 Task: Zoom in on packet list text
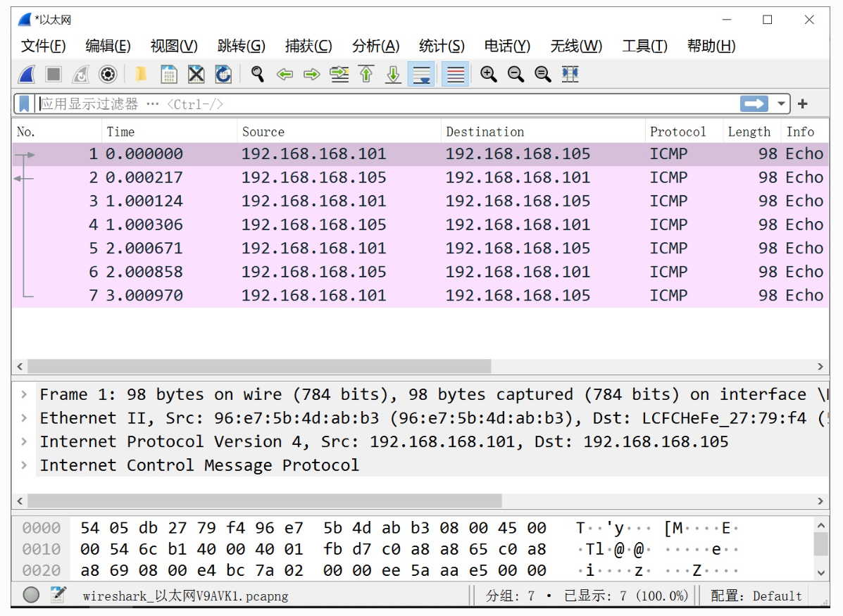pos(488,75)
